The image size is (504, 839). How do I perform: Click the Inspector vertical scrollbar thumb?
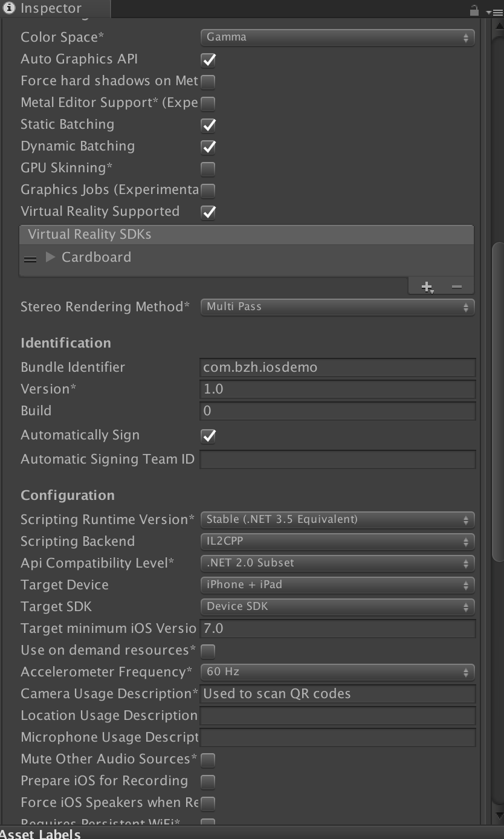(498, 402)
